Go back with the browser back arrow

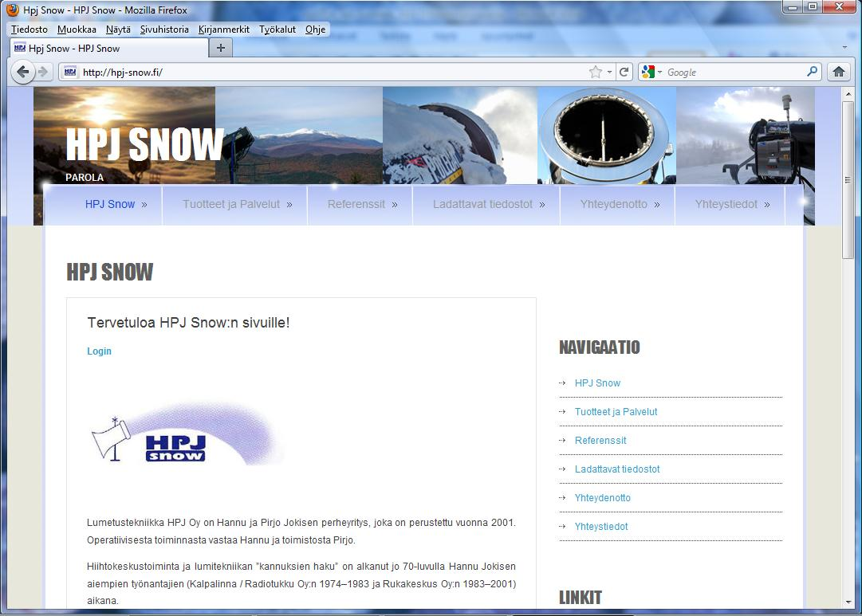22,72
